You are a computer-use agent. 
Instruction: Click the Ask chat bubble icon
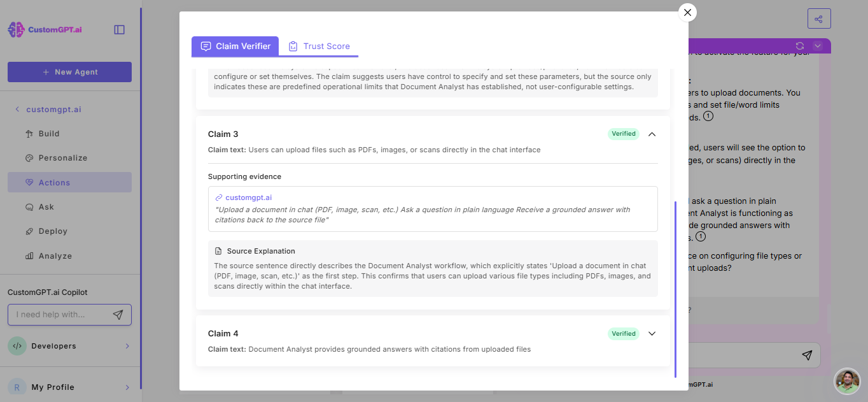point(29,207)
